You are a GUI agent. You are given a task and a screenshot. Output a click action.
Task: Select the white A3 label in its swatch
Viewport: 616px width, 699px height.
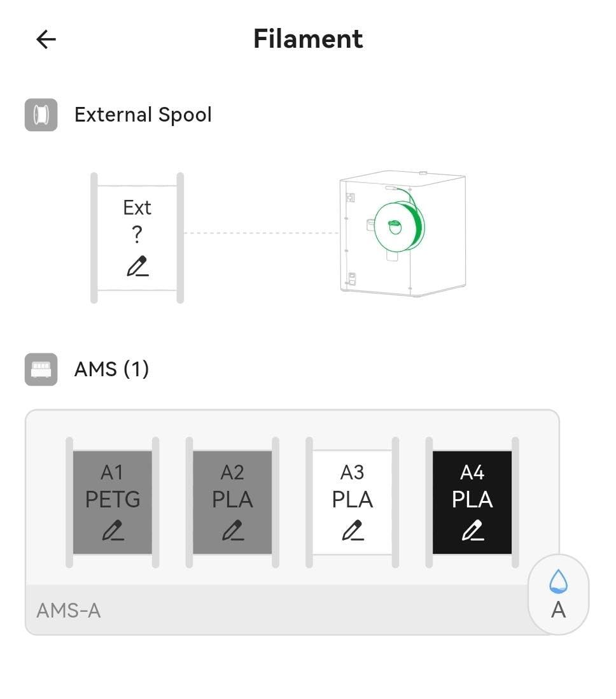pyautogui.click(x=352, y=472)
